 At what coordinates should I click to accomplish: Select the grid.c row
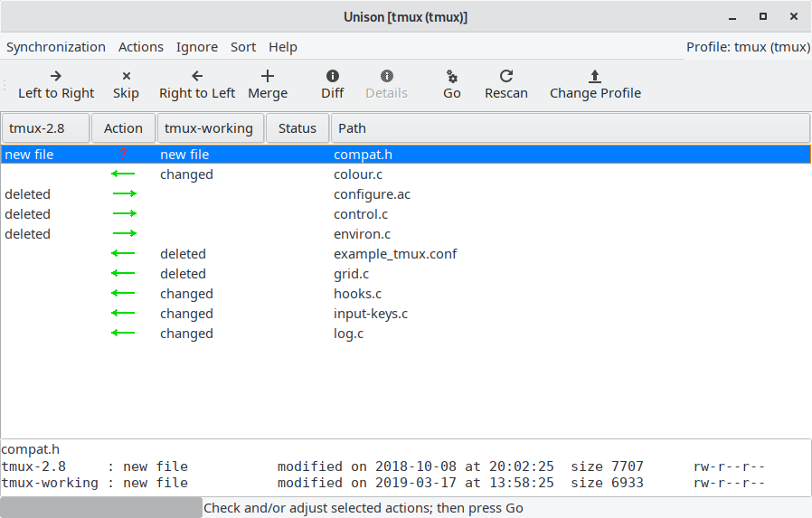(x=406, y=274)
